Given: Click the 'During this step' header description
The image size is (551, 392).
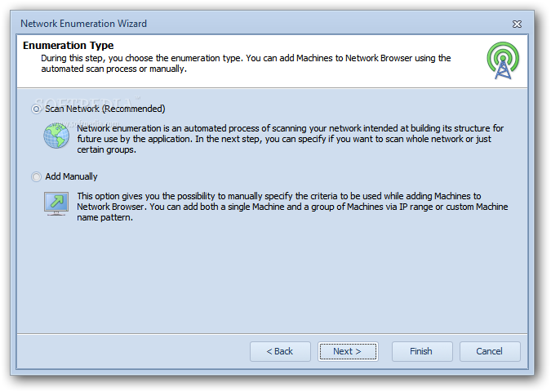Looking at the screenshot, I should coord(246,63).
